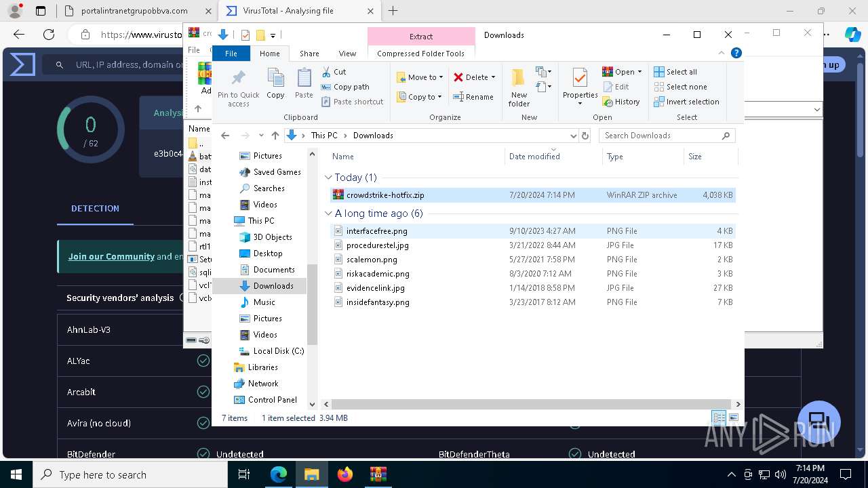Go Back in the Explorer navigation bar
This screenshot has height=488, width=868.
click(225, 136)
